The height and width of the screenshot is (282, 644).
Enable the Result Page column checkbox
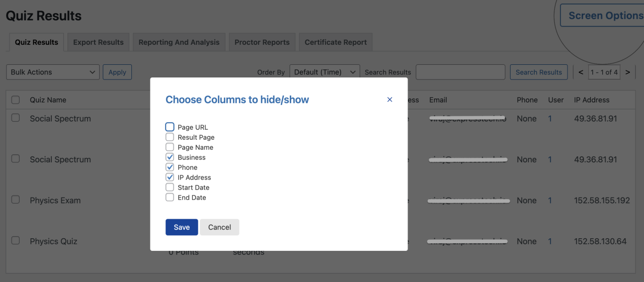click(x=170, y=137)
